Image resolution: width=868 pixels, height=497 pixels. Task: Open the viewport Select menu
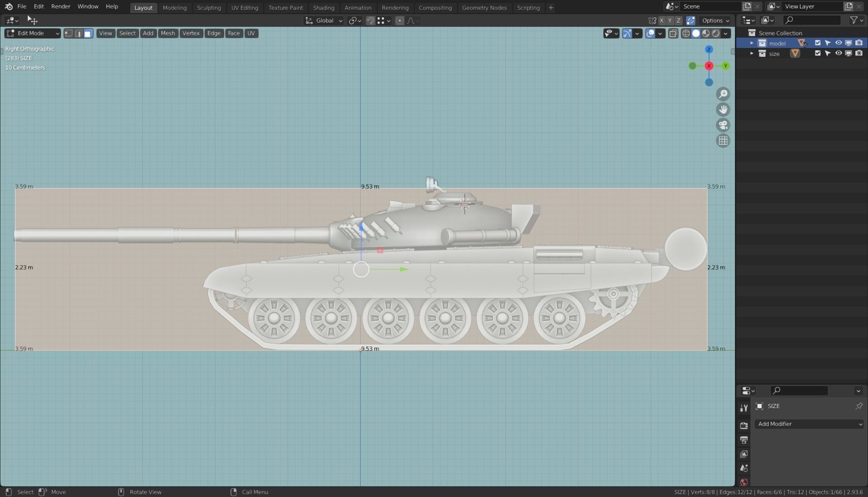(127, 33)
